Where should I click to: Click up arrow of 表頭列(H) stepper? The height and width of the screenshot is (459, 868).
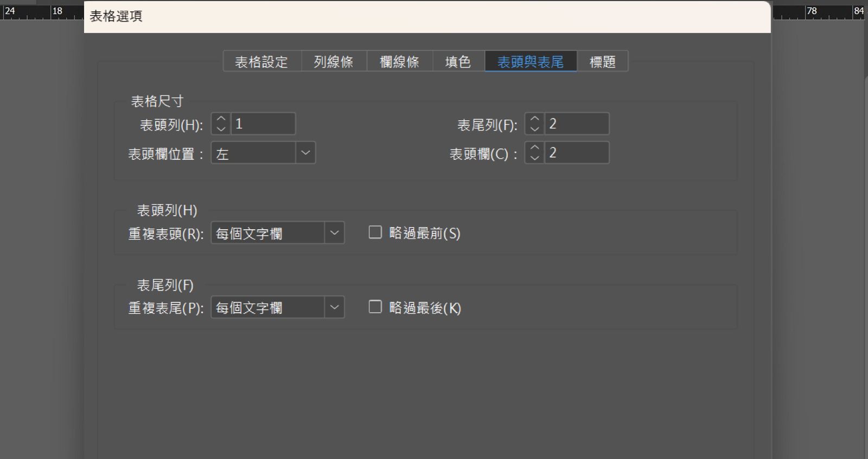point(221,119)
